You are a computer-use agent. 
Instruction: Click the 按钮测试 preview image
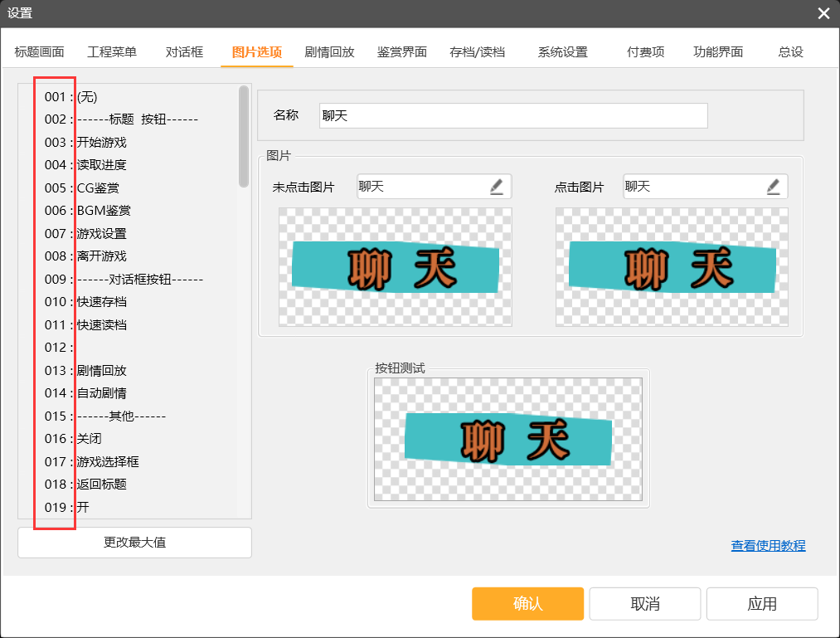[x=507, y=439]
